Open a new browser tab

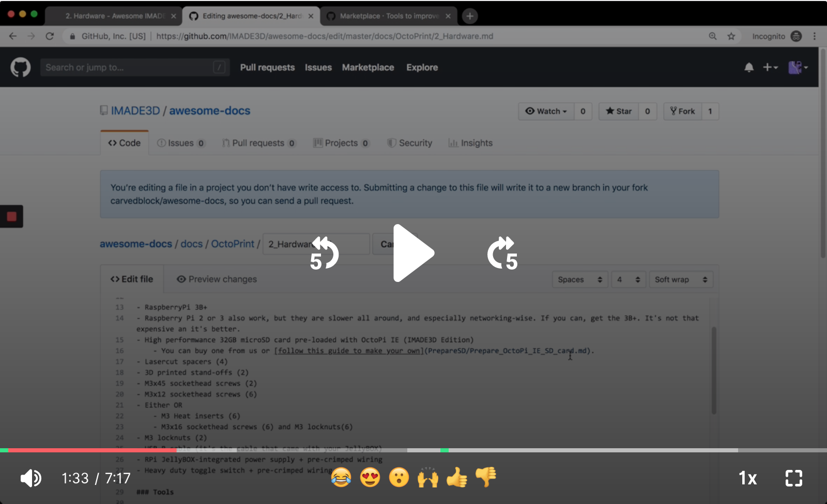pyautogui.click(x=469, y=16)
